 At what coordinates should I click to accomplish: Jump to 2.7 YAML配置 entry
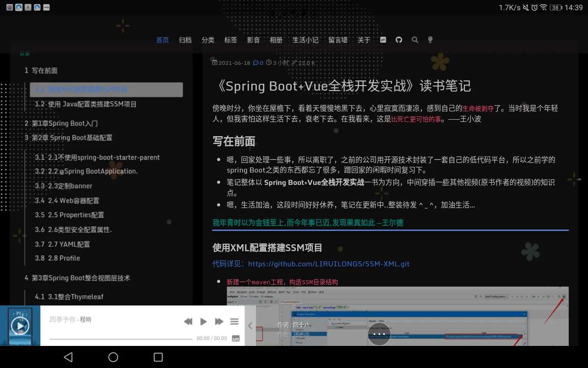62,244
